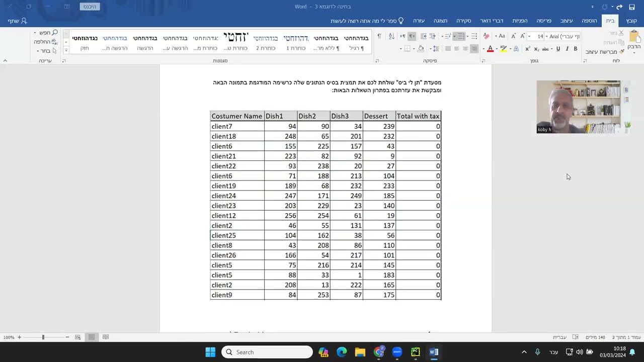
Task: Clear all formatting with eraser icon
Action: click(486, 36)
